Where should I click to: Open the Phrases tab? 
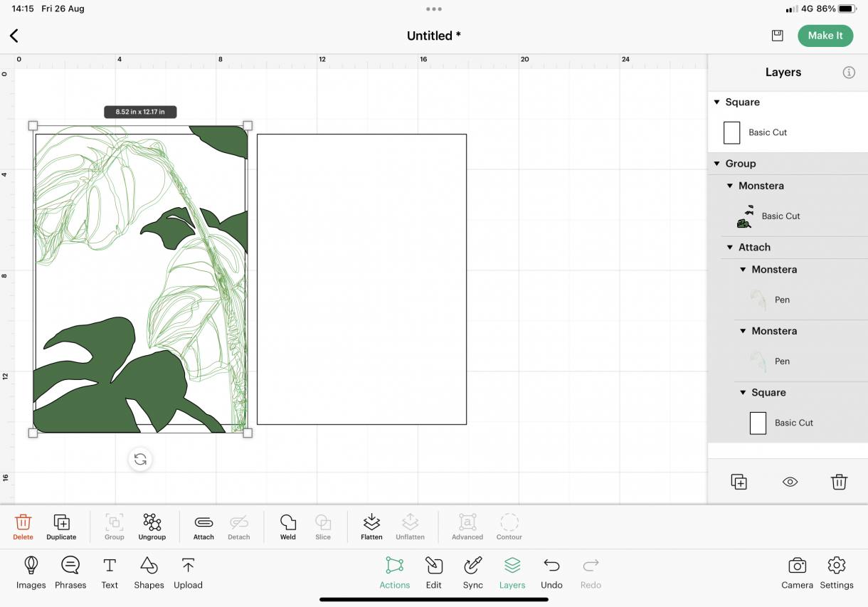[70, 574]
